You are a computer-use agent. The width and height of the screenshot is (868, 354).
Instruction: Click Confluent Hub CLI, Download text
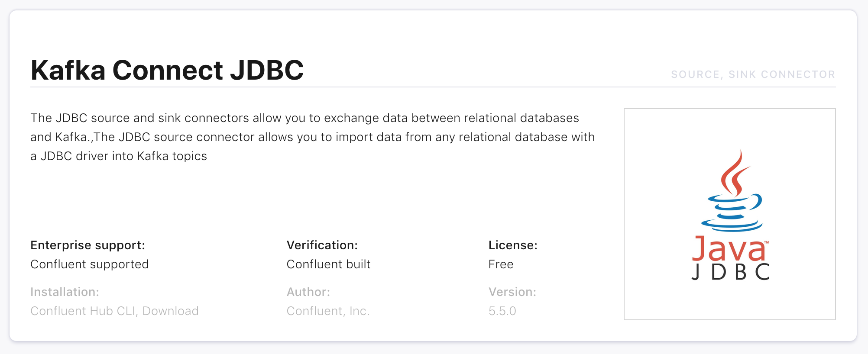point(115,311)
